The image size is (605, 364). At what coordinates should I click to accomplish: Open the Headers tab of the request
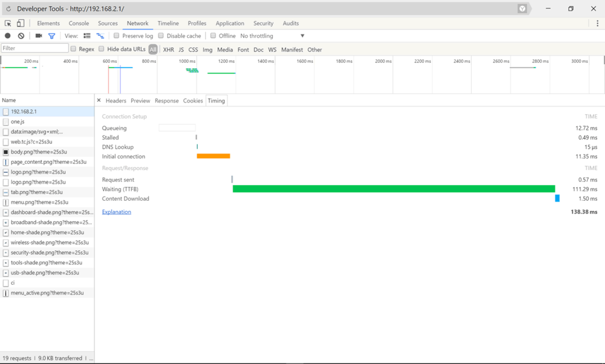tap(116, 101)
